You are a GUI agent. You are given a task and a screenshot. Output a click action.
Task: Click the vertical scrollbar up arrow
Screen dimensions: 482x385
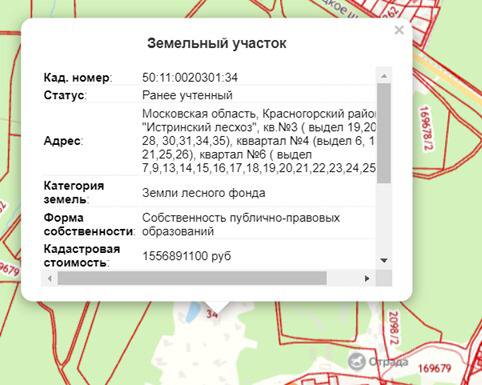click(x=384, y=76)
